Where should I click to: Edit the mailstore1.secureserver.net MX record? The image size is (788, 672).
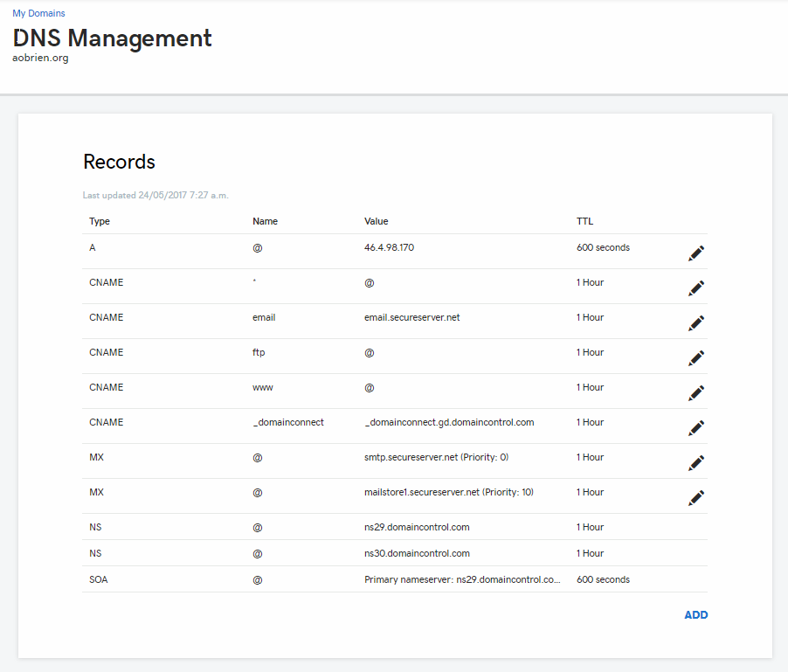point(696,497)
